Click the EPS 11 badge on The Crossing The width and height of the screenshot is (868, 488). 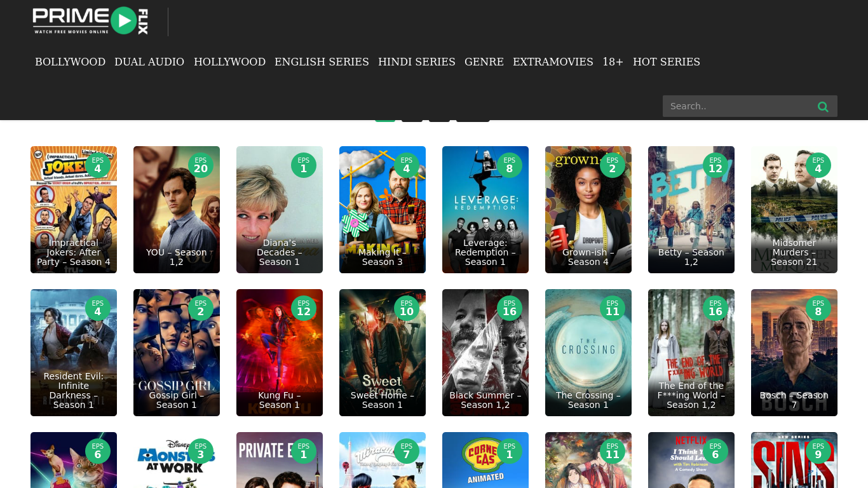[612, 307]
